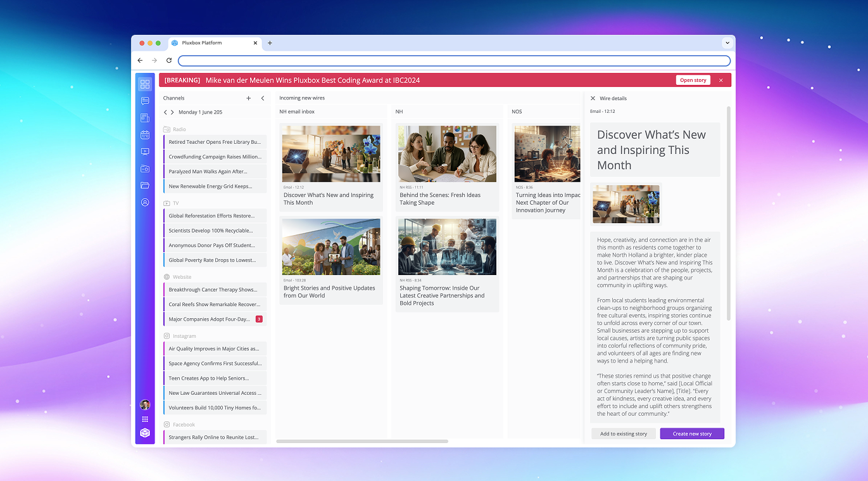The height and width of the screenshot is (481, 868).
Task: Click the horizontal scrollbar under wire columns
Action: coord(362,441)
